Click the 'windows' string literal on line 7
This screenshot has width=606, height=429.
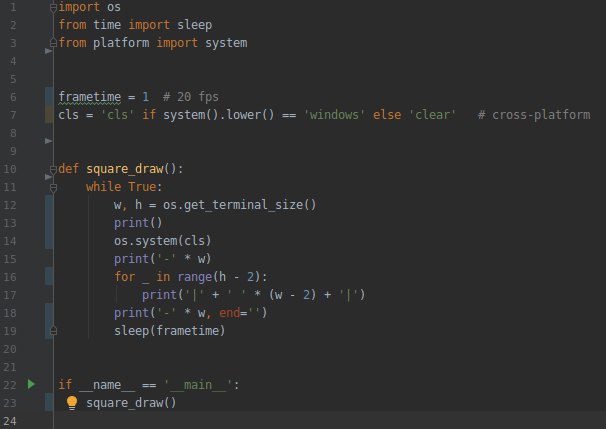(x=334, y=115)
